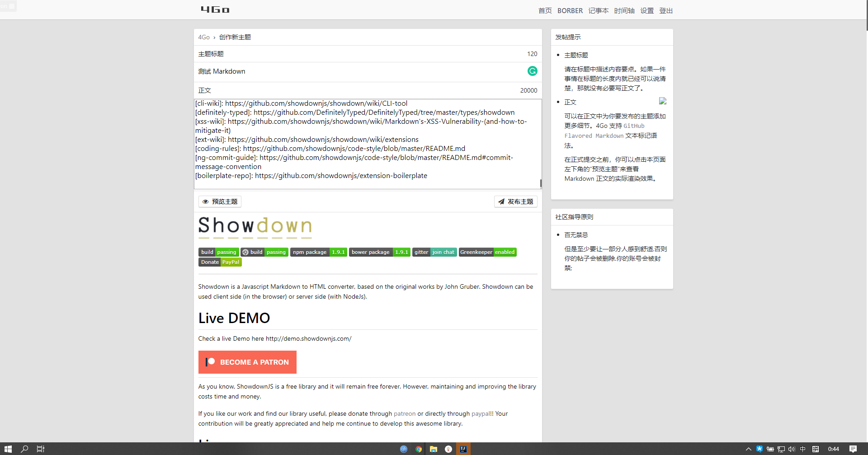
Task: Open the 设置 settings nav item
Action: [x=646, y=10]
